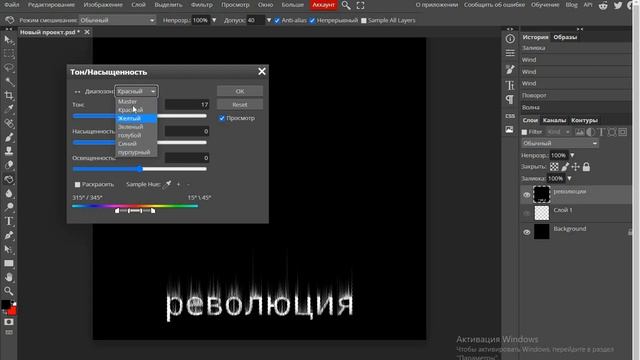This screenshot has height=360, width=640.
Task: Open the Допуск arrow in options bar
Action: click(x=269, y=20)
